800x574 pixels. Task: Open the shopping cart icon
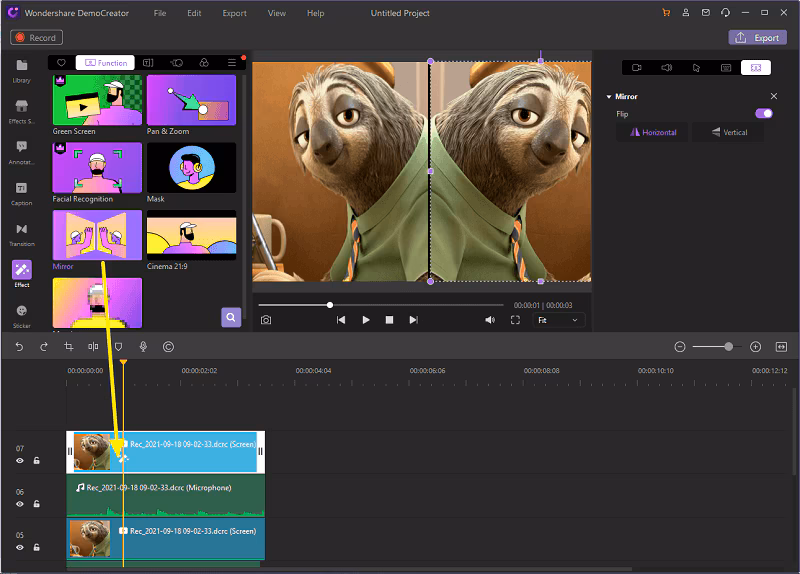tap(667, 13)
